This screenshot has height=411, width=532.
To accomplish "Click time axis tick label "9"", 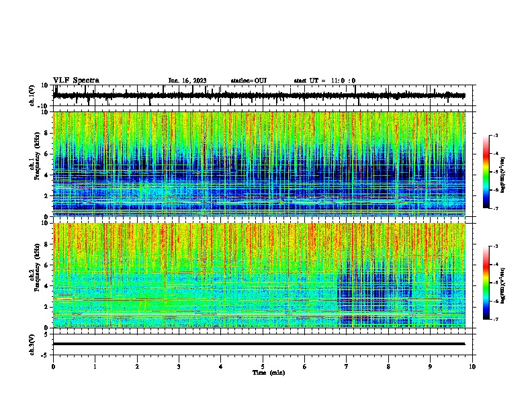I will [430, 367].
